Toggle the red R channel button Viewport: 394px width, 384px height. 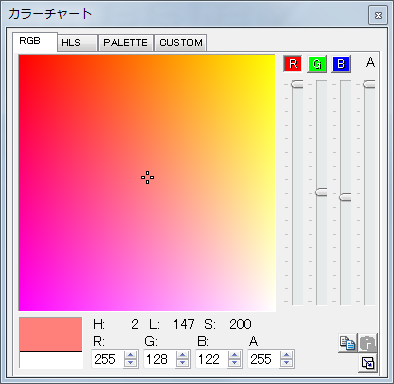tap(293, 64)
